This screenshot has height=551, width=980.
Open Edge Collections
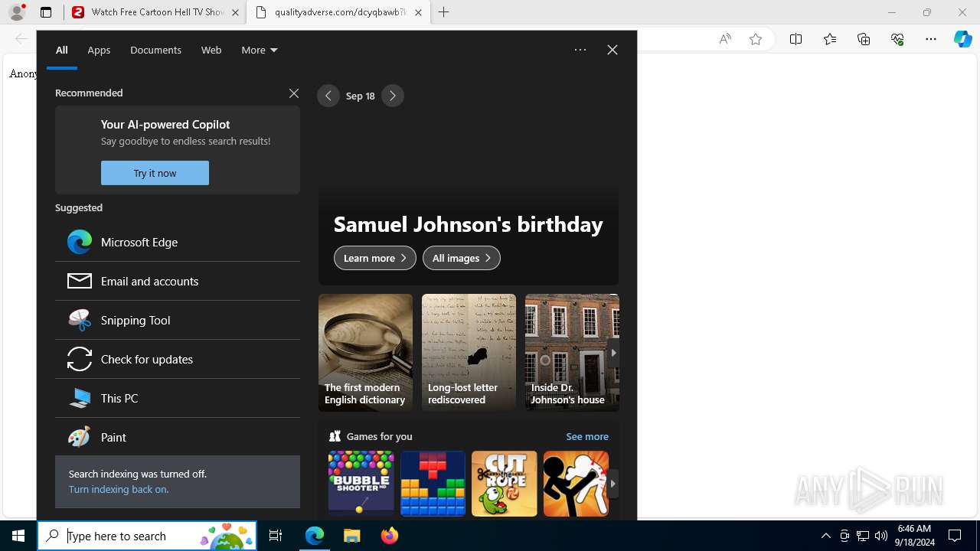click(x=864, y=39)
